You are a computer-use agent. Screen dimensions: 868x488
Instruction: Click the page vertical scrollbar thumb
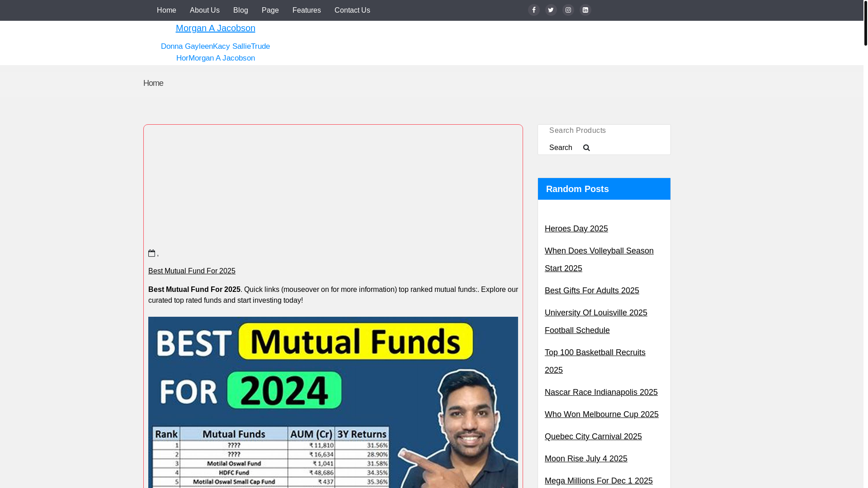pyautogui.click(x=865, y=23)
